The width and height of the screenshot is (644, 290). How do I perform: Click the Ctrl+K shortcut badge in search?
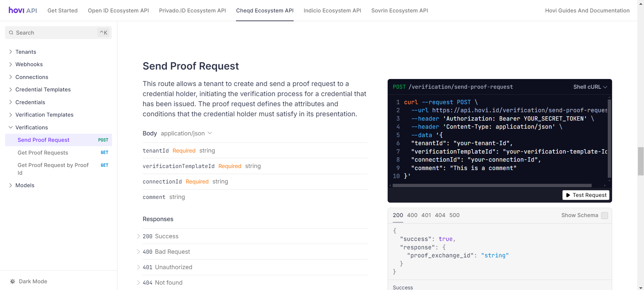point(103,33)
